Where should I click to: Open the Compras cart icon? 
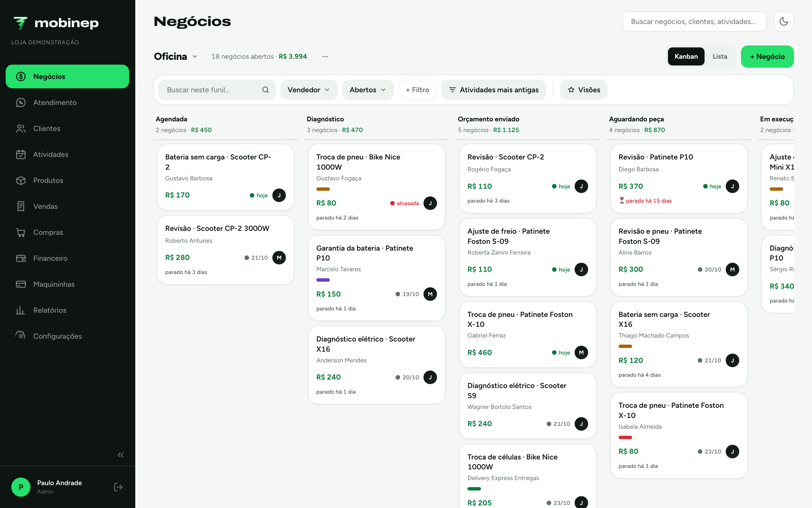(21, 232)
